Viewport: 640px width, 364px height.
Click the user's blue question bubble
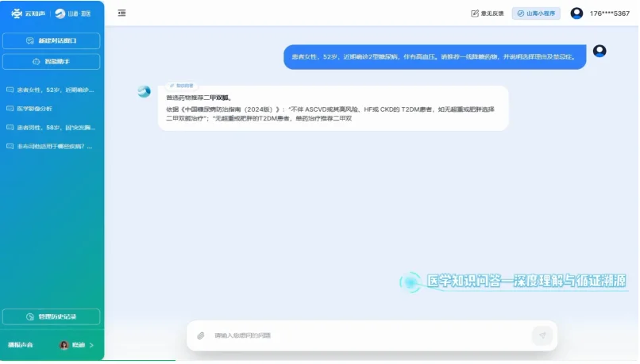click(434, 57)
